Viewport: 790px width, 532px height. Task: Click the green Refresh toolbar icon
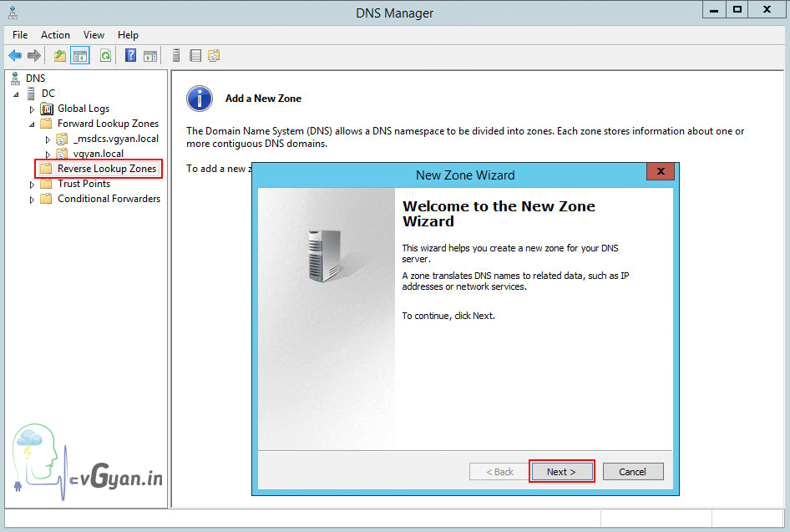tap(105, 56)
